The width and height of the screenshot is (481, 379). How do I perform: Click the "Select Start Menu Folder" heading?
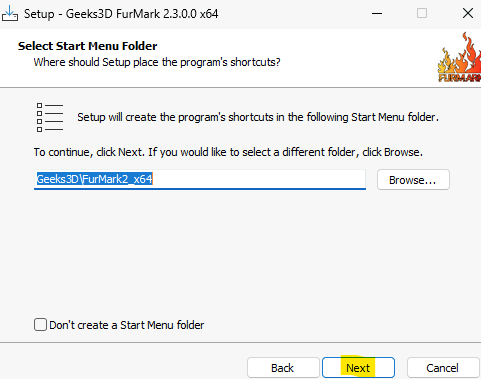[88, 46]
